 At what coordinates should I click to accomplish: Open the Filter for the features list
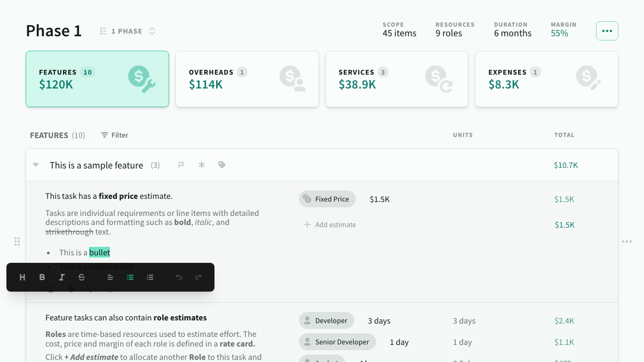point(114,135)
